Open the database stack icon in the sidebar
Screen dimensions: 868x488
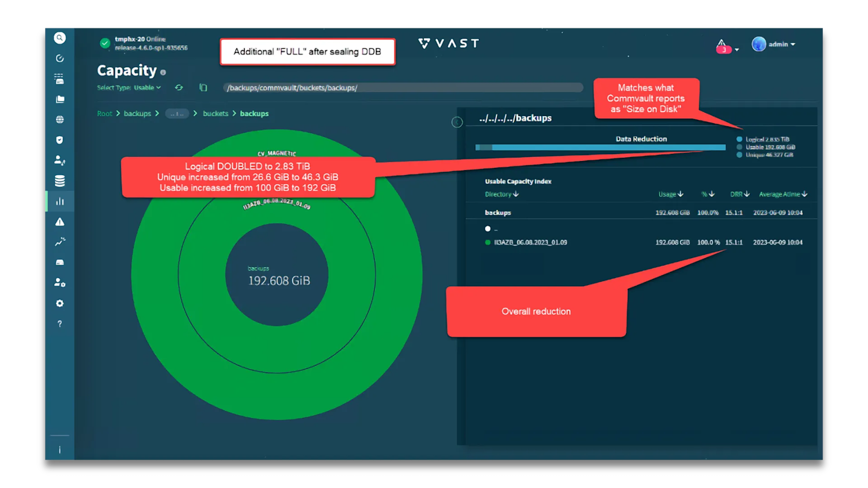[60, 181]
